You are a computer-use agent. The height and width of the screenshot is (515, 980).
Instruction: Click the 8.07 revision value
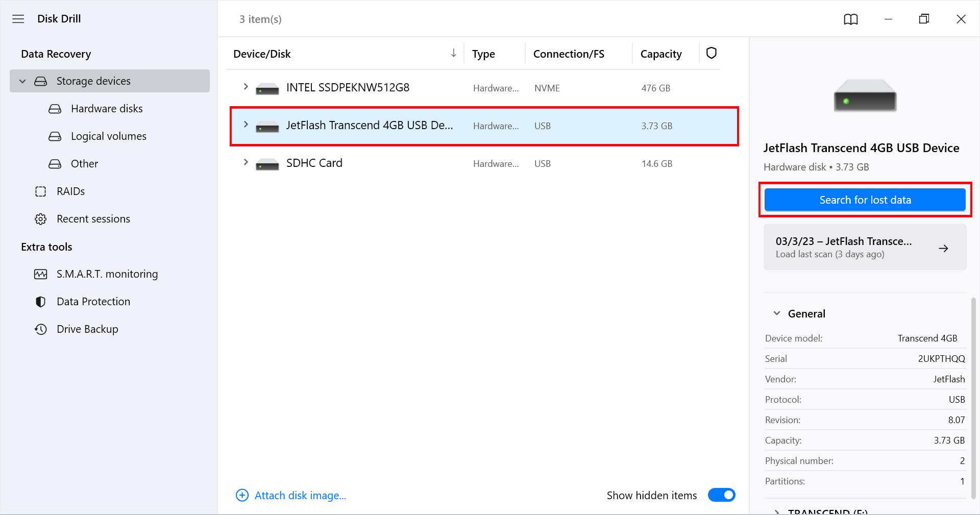pos(957,420)
